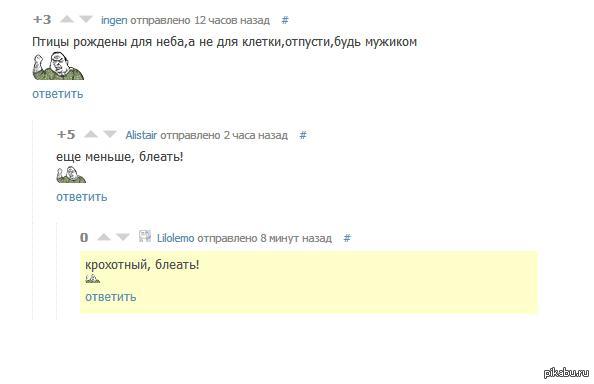Image resolution: width=594 pixels, height=384 pixels.
Task: Click the # permalink of Lilolemo's comment
Action: (x=347, y=238)
